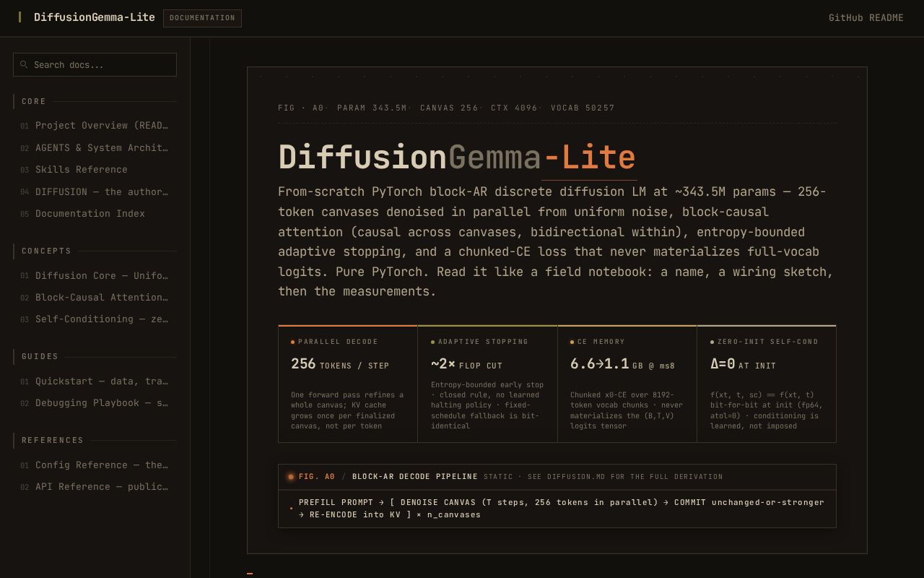
Task: Go to Skills Reference page
Action: (x=95, y=170)
